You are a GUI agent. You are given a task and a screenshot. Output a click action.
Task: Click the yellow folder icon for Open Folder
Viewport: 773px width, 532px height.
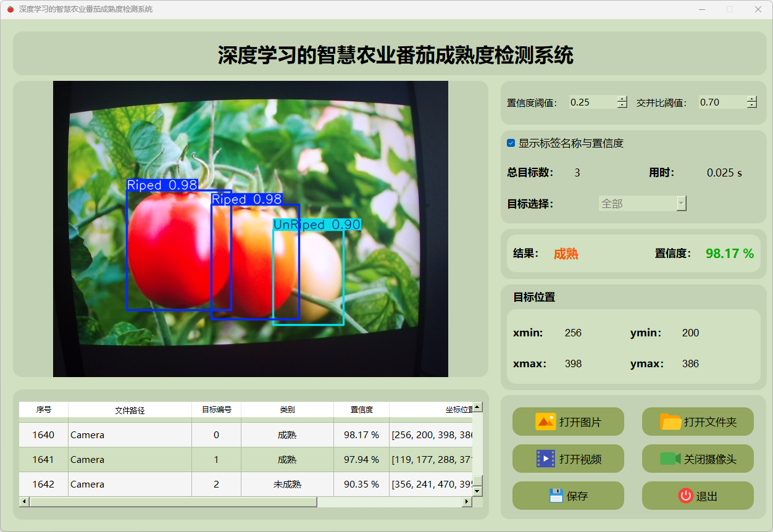point(671,422)
